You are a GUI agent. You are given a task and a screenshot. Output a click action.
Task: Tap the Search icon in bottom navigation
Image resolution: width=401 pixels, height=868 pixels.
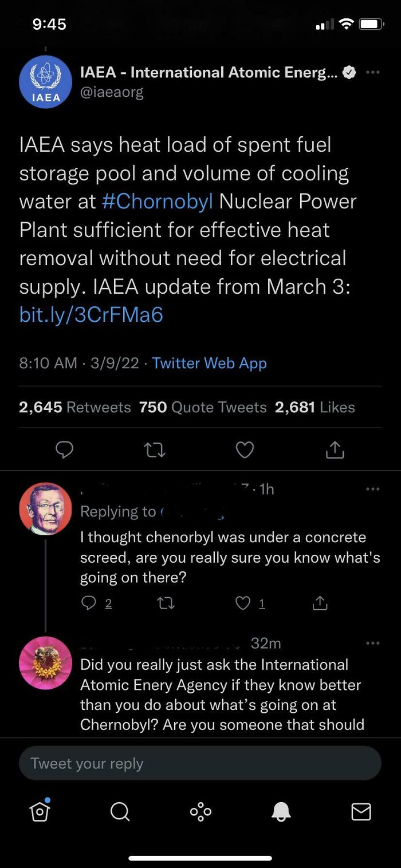click(120, 811)
